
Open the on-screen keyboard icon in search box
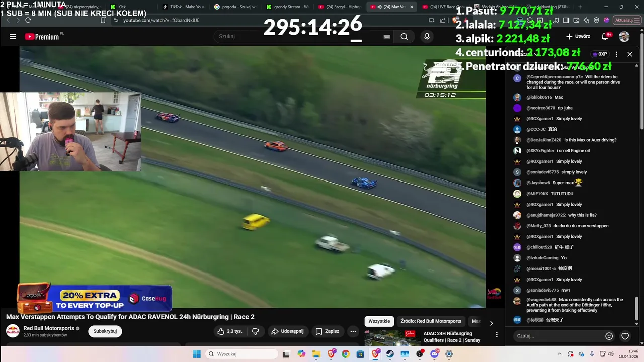coord(387,37)
